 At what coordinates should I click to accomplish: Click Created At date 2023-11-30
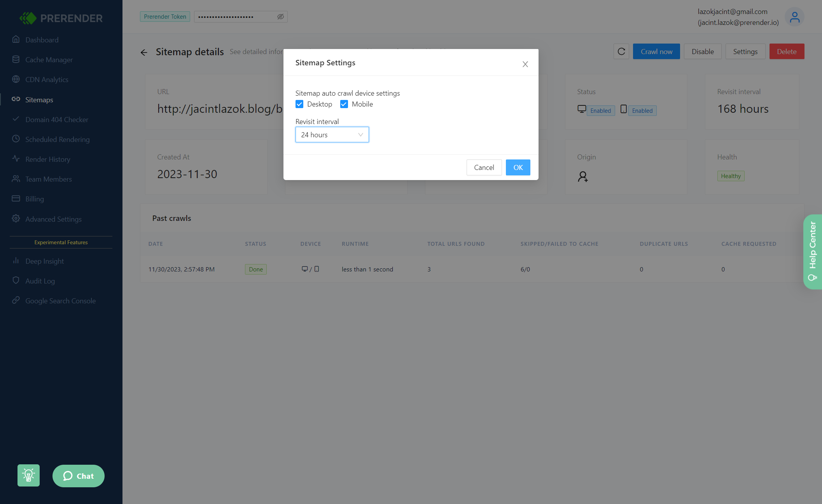click(x=187, y=174)
